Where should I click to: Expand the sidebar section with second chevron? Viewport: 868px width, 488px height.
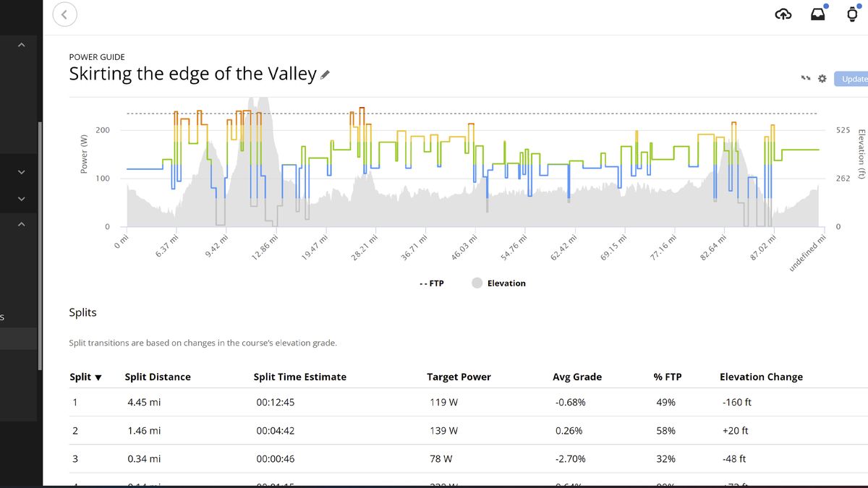[x=21, y=172]
